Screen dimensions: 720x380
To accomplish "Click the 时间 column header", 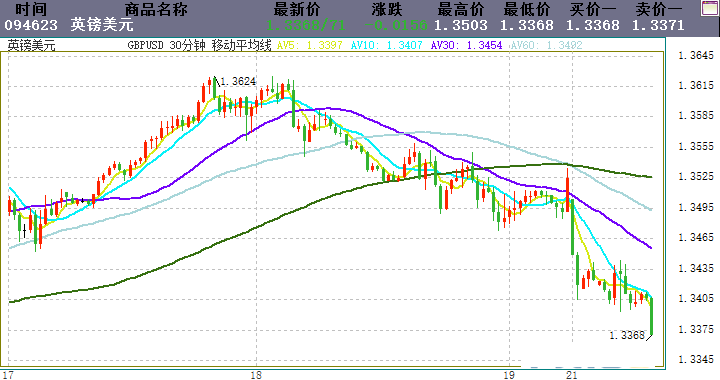I will [31, 9].
